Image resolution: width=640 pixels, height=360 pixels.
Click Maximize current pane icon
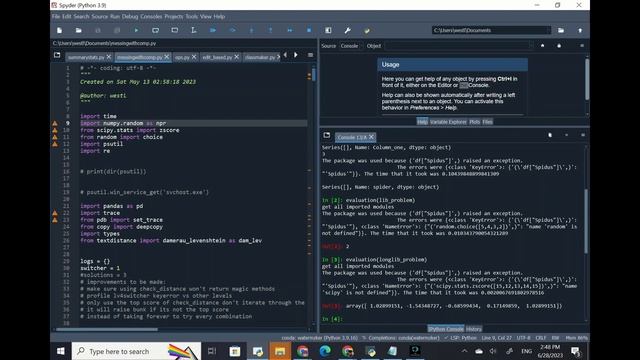(328, 30)
